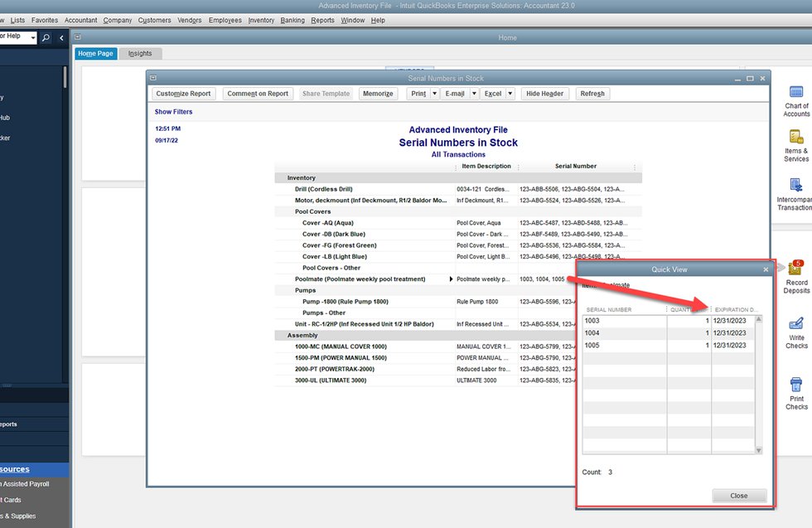Expand the E-mail dropdown arrow

point(474,94)
